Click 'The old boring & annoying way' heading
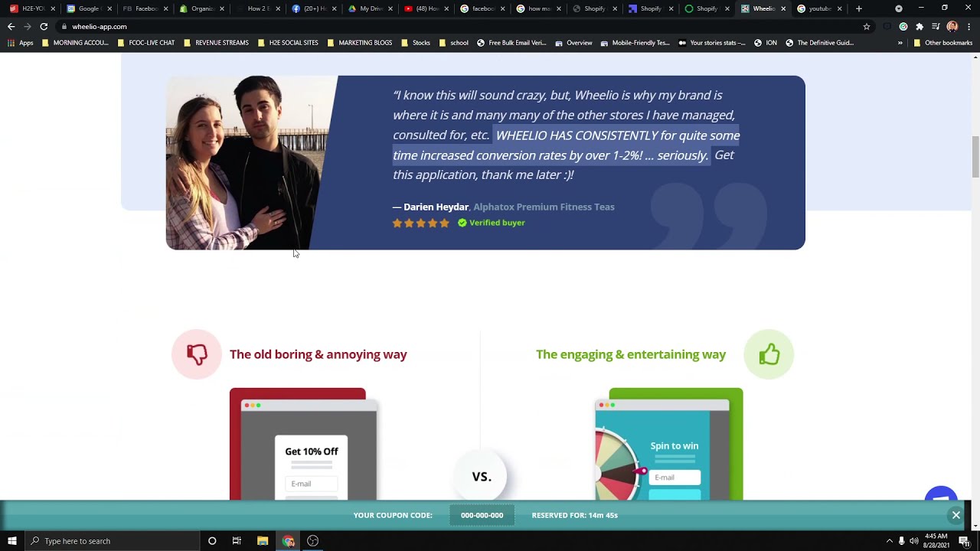 318,354
